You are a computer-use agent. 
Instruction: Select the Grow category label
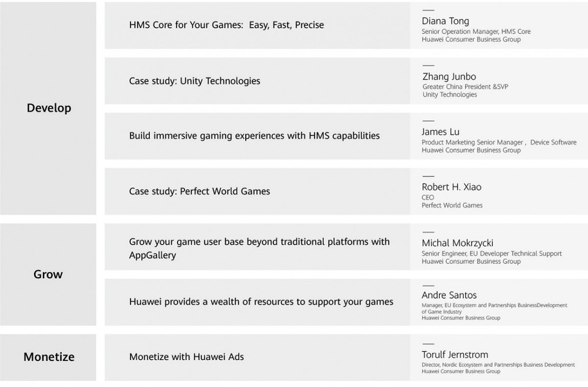tap(48, 274)
